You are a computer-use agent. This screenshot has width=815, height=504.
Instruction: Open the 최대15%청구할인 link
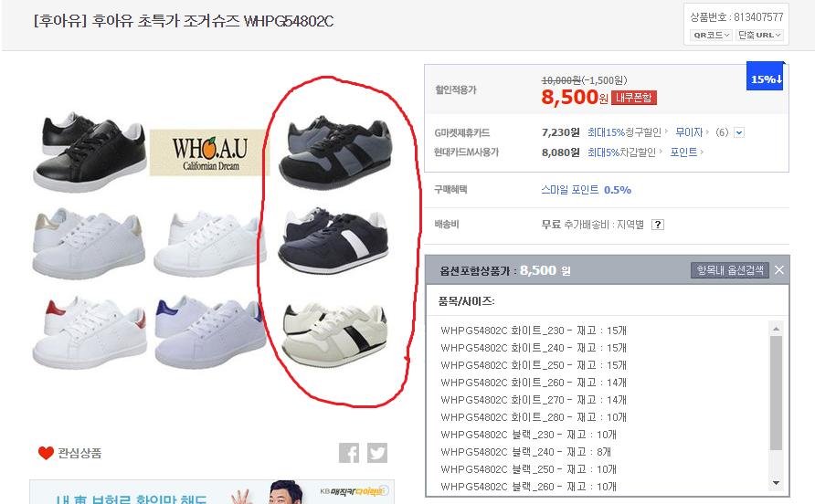click(624, 132)
